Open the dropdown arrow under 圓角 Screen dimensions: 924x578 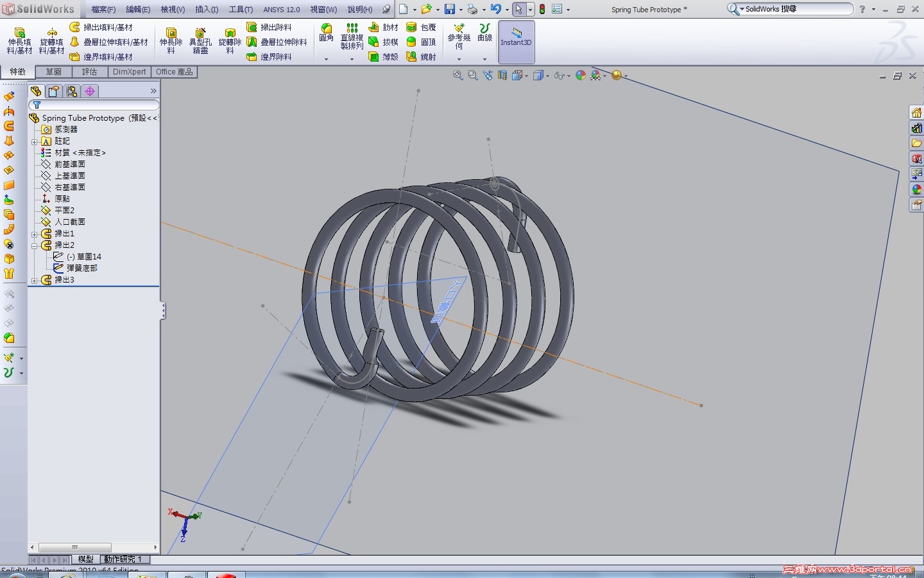point(326,59)
